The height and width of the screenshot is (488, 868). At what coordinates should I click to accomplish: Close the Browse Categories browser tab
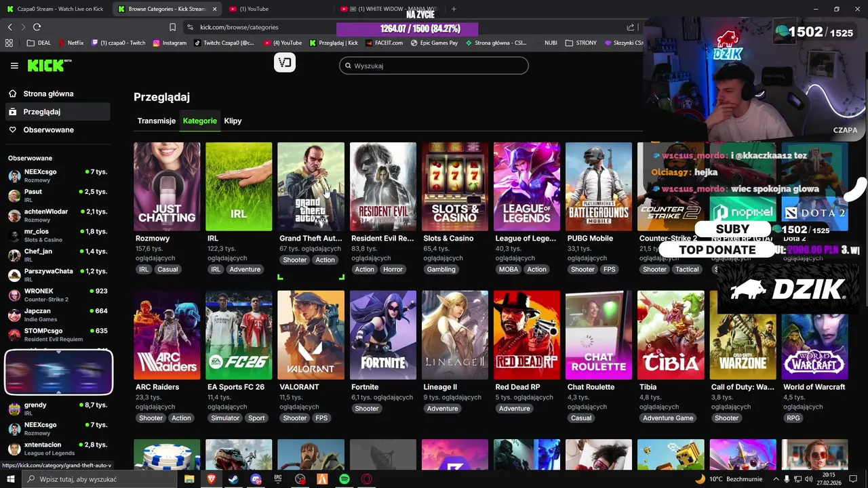click(x=215, y=9)
